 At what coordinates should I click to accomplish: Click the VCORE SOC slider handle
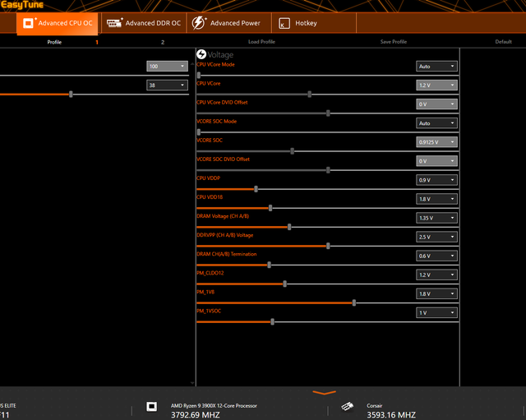click(293, 151)
